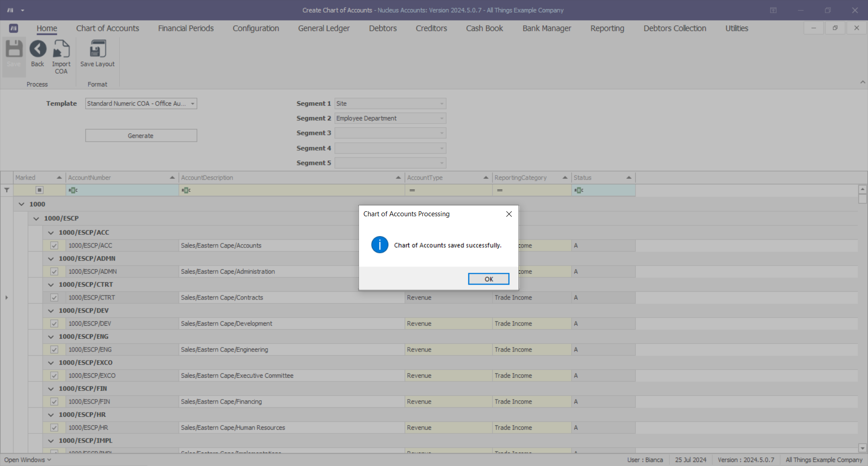Image resolution: width=868 pixels, height=466 pixels.
Task: Click grid scrollbar down arrow
Action: click(863, 448)
